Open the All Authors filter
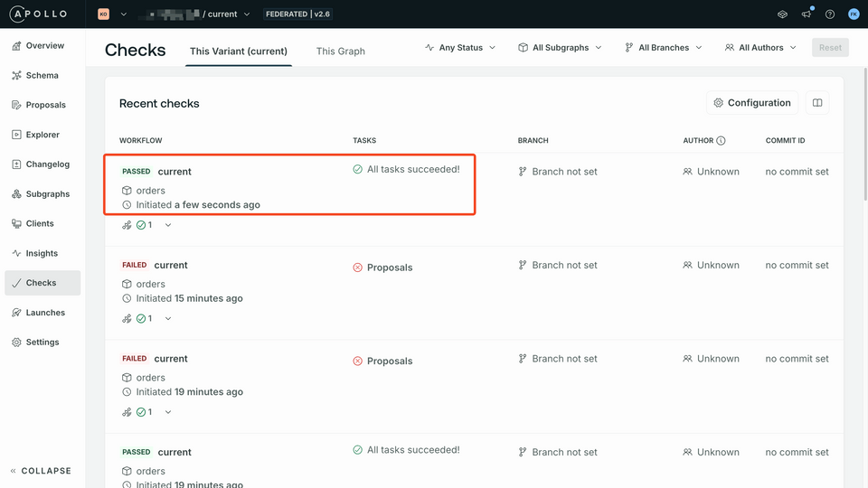 [760, 48]
